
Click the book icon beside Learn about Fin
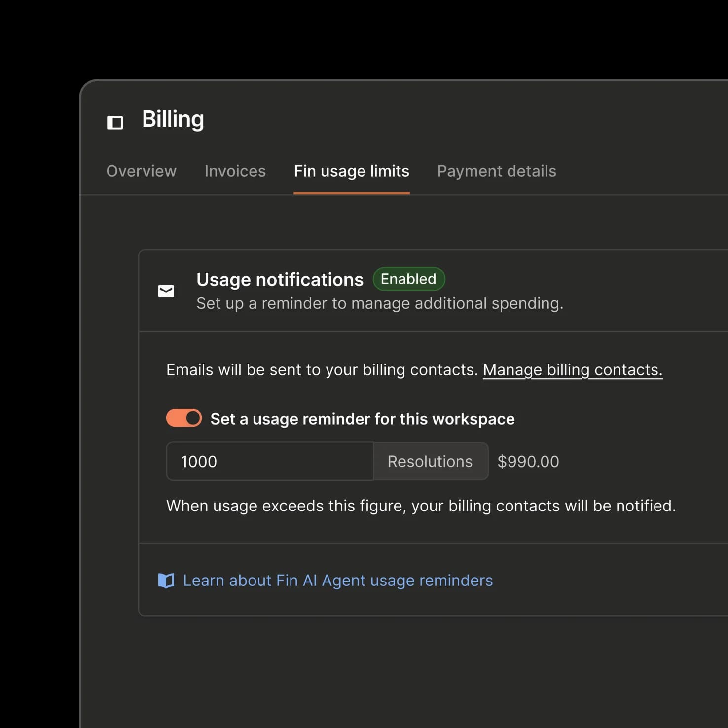tap(166, 581)
